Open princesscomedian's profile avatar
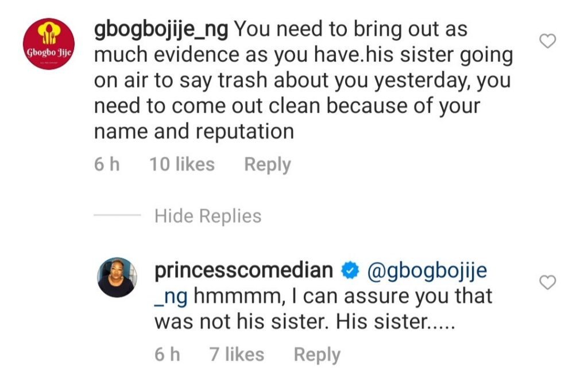The image size is (588, 384). click(117, 277)
